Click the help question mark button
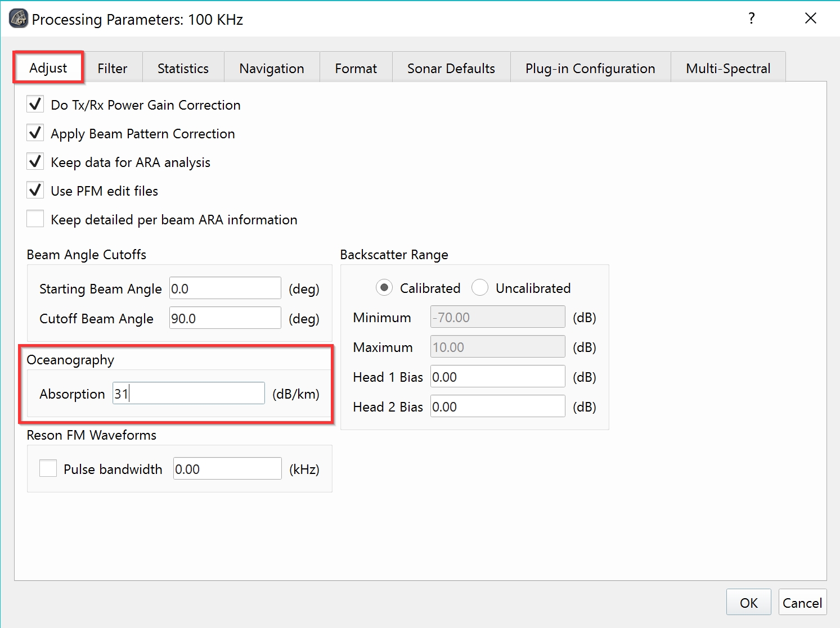This screenshot has height=628, width=840. click(x=751, y=19)
